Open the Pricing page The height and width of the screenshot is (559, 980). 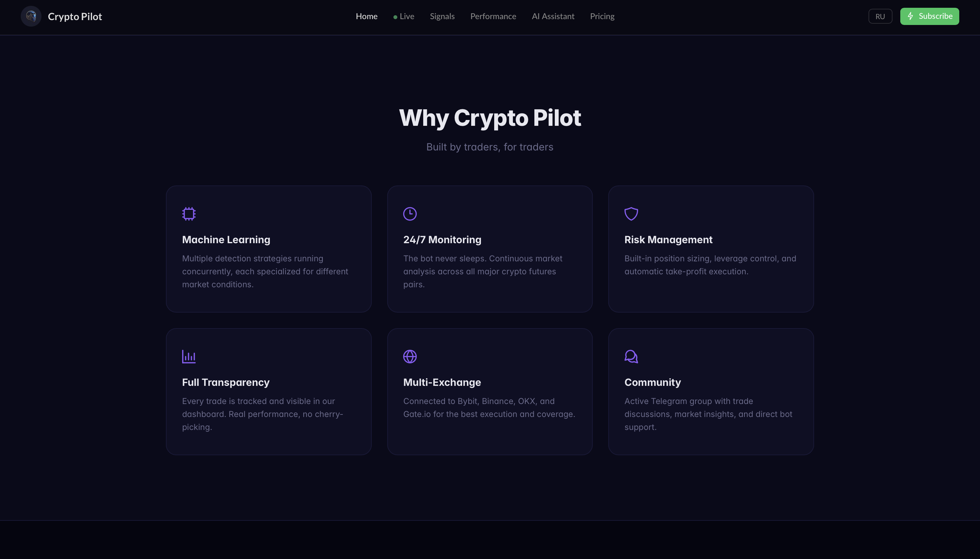(x=602, y=16)
